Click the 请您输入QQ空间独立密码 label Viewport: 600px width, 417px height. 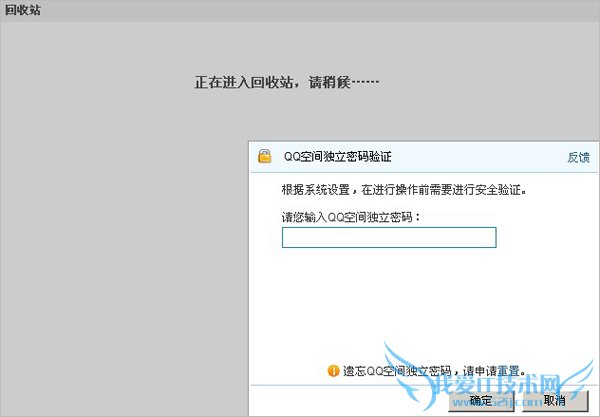tap(351, 217)
